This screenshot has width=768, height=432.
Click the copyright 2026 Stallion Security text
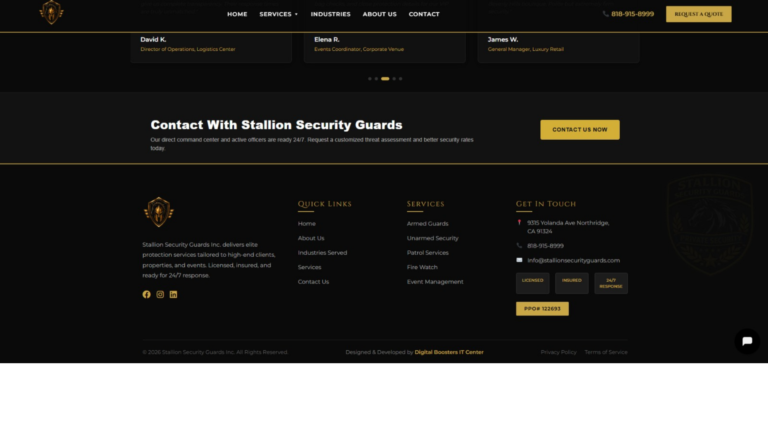(x=215, y=352)
